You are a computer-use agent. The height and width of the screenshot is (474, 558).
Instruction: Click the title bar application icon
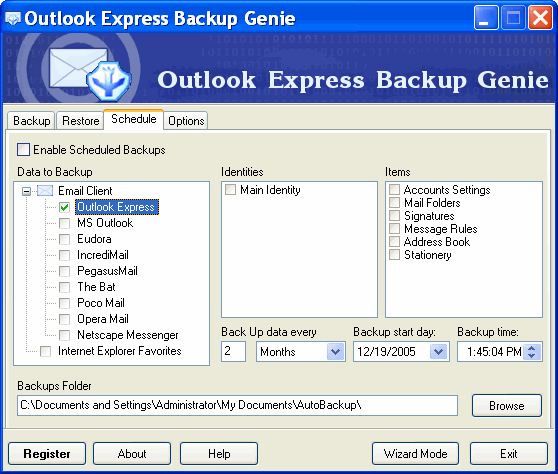pyautogui.click(x=13, y=18)
